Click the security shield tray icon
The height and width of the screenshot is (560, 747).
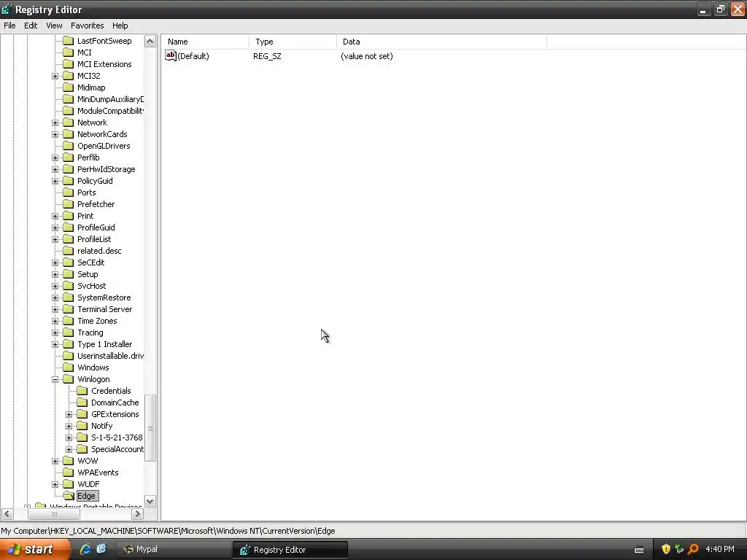click(x=666, y=549)
